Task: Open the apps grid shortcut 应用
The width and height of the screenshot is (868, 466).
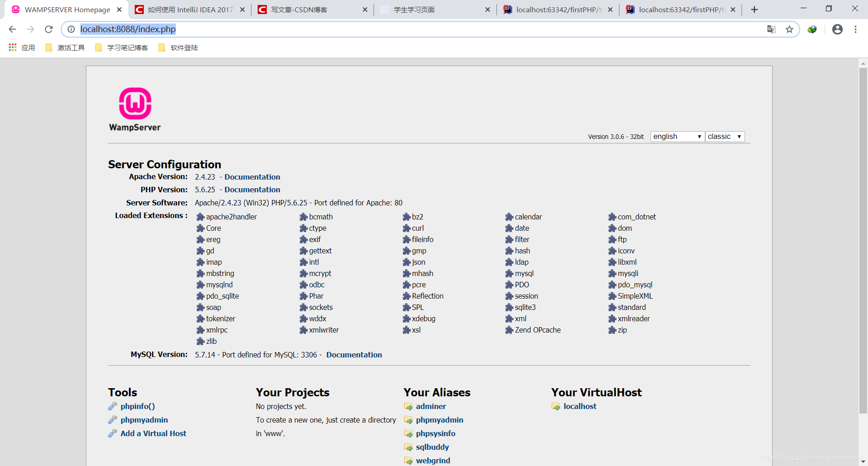Action: click(22, 48)
